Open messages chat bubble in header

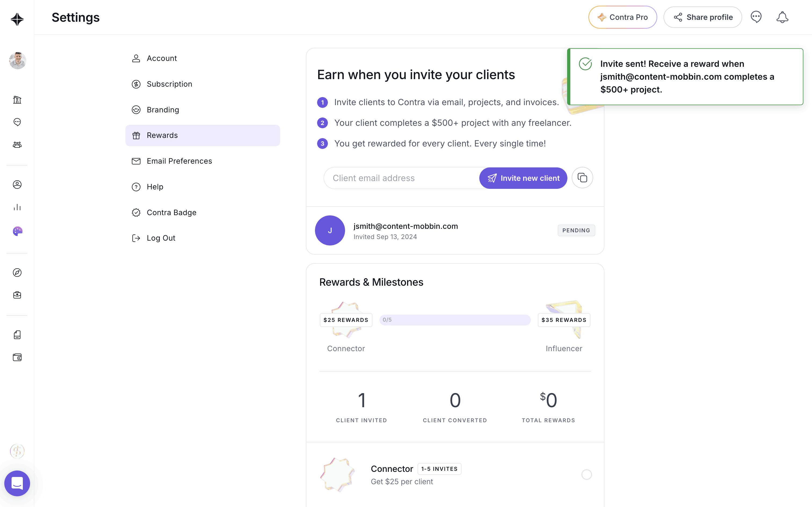pos(756,17)
